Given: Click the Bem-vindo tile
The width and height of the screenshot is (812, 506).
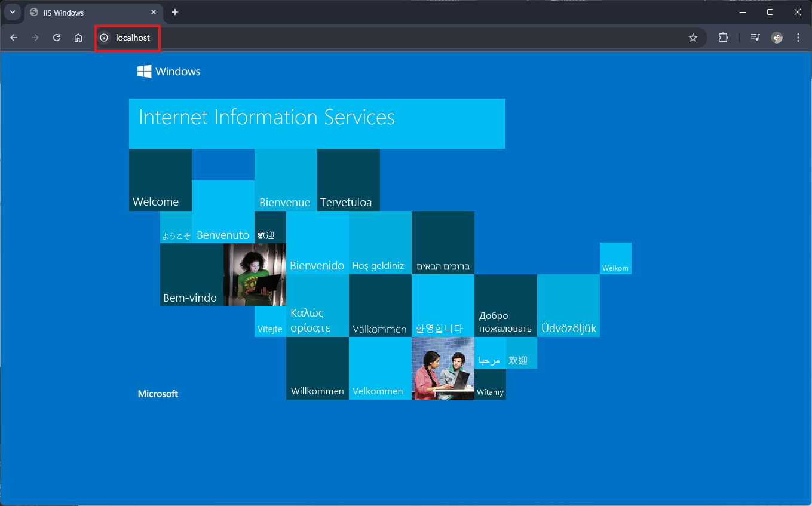Looking at the screenshot, I should point(191,274).
